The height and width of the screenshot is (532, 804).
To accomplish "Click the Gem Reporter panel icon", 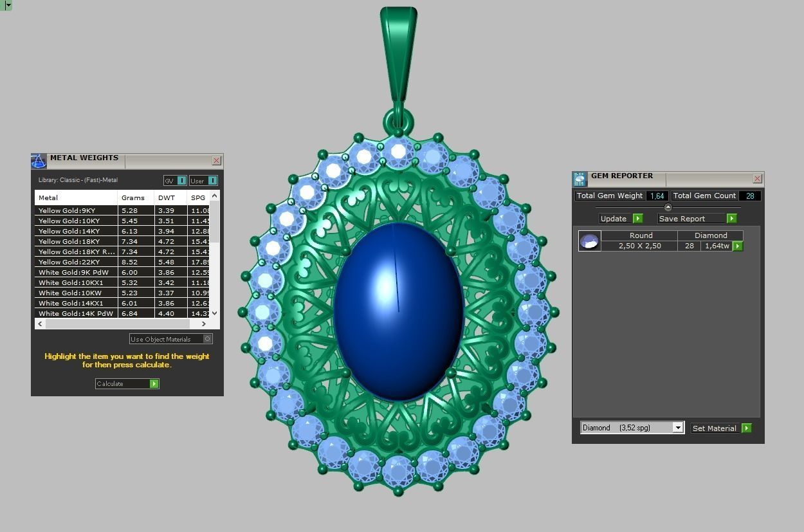I will 580,179.
